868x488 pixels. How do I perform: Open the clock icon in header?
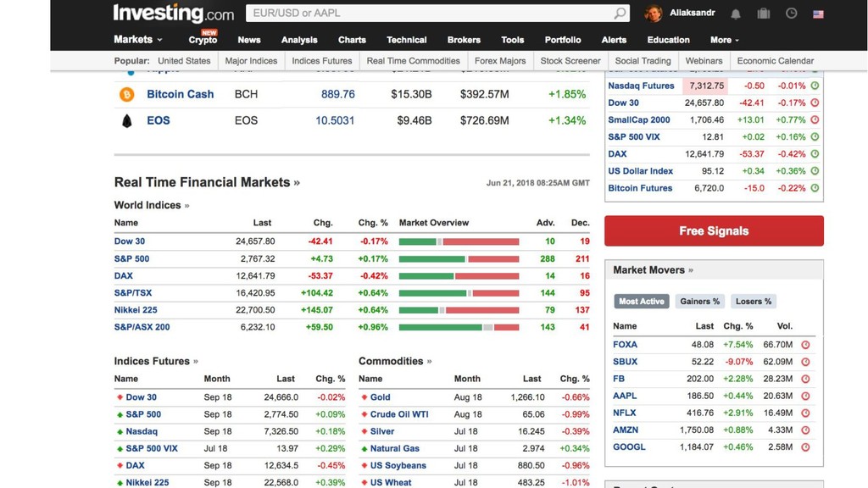click(x=792, y=14)
